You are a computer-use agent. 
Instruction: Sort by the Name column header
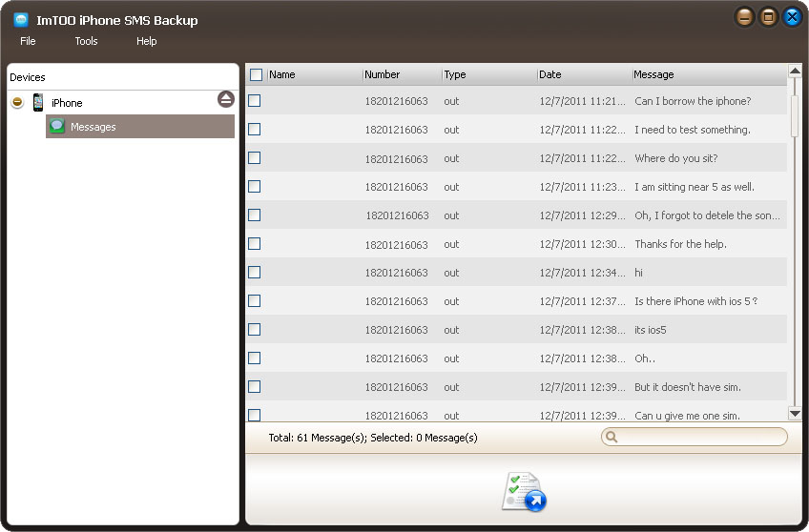pyautogui.click(x=315, y=74)
